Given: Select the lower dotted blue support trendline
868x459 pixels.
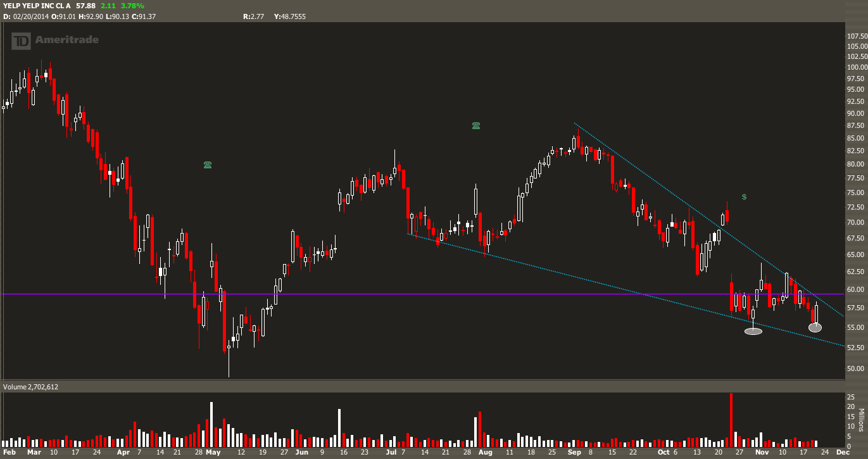Looking at the screenshot, I should click(x=627, y=290).
